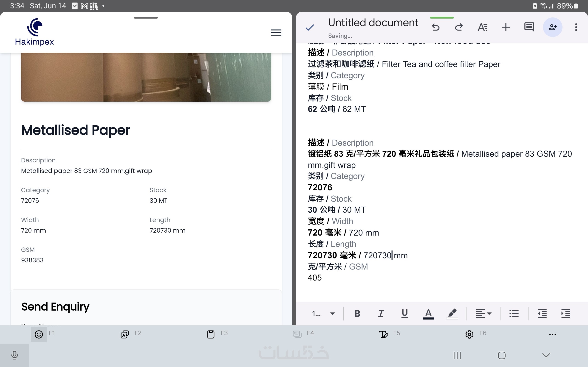
Task: Tap the metallised paper product image
Action: tap(146, 77)
